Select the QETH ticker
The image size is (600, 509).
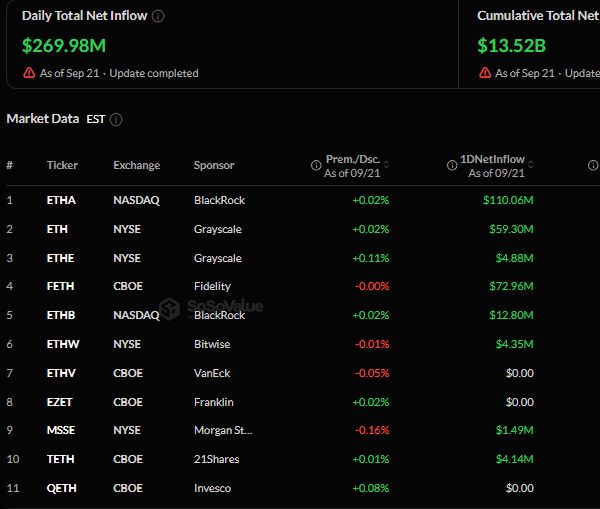62,488
